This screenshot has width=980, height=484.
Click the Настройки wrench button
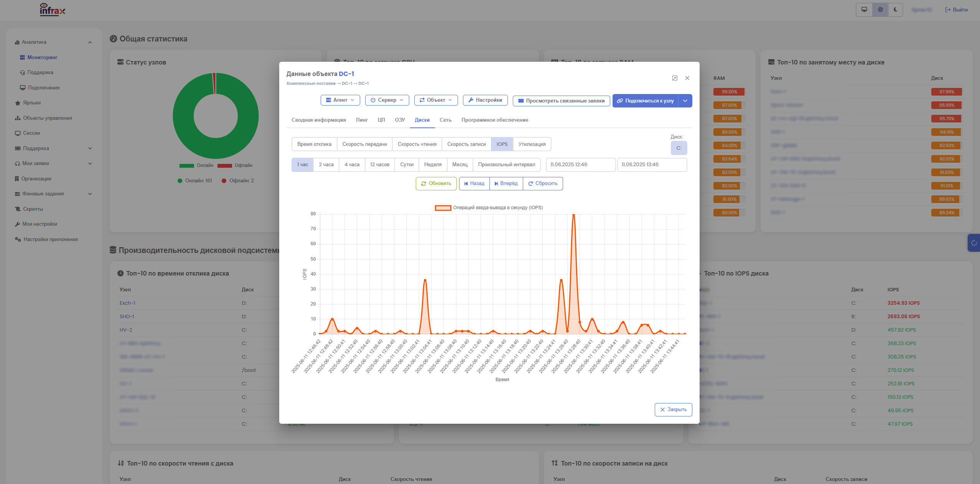485,100
